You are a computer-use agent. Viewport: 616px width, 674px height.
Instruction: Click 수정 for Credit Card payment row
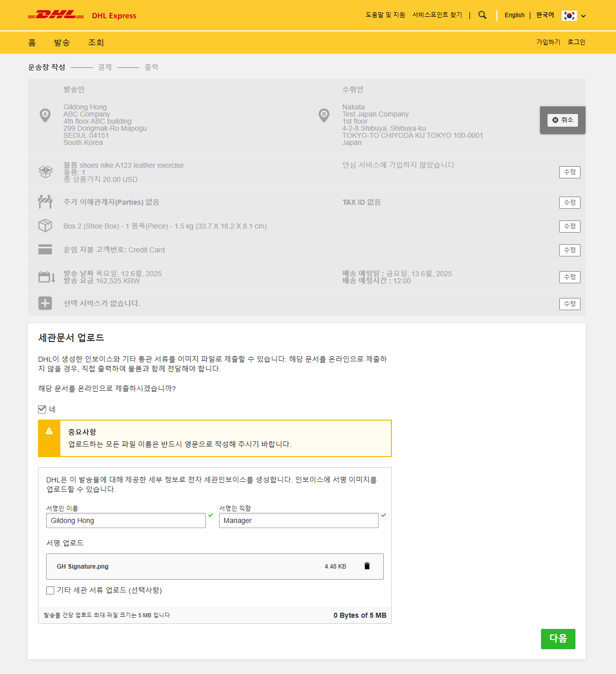pos(570,250)
